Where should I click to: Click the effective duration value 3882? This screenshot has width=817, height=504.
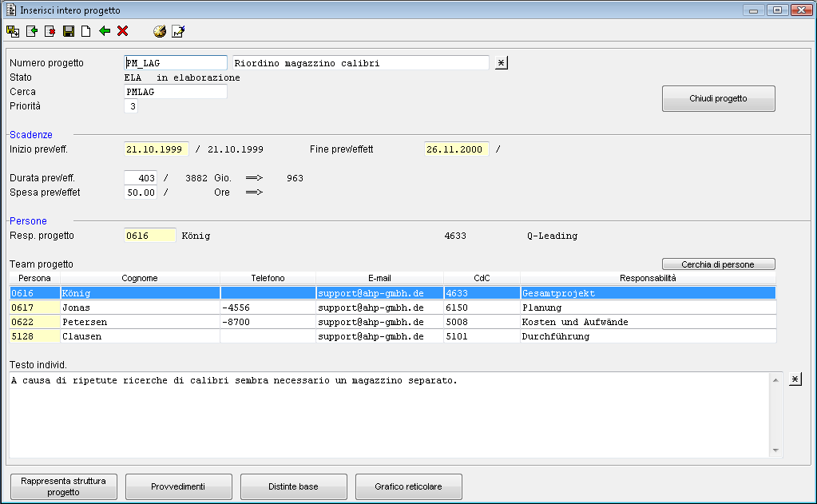pos(196,178)
